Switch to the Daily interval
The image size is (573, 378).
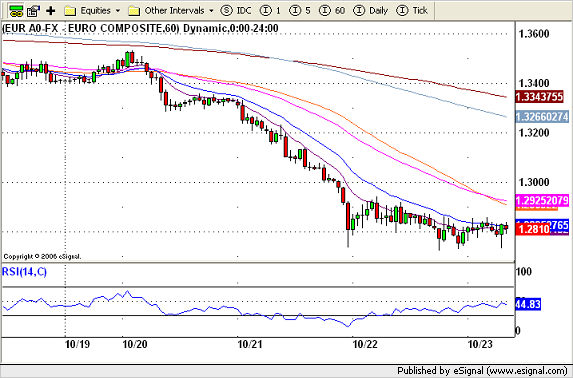click(371, 11)
